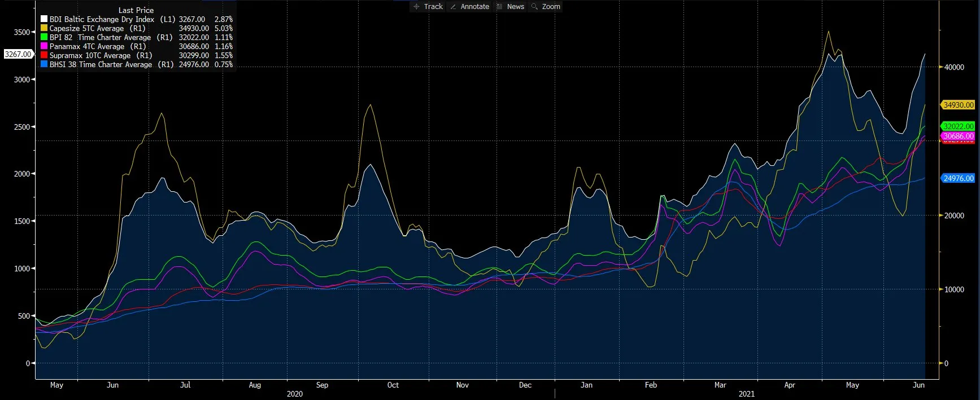Activate Zoom via its toolbar label

(551, 7)
